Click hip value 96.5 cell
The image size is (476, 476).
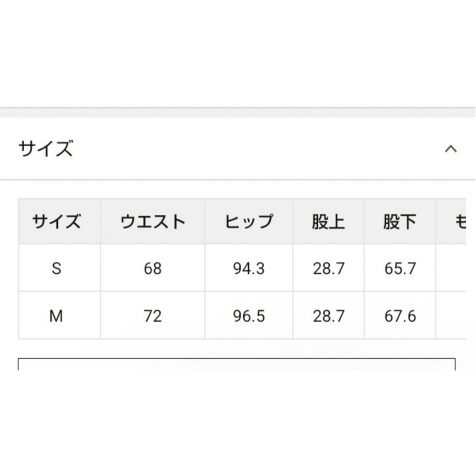tap(249, 316)
